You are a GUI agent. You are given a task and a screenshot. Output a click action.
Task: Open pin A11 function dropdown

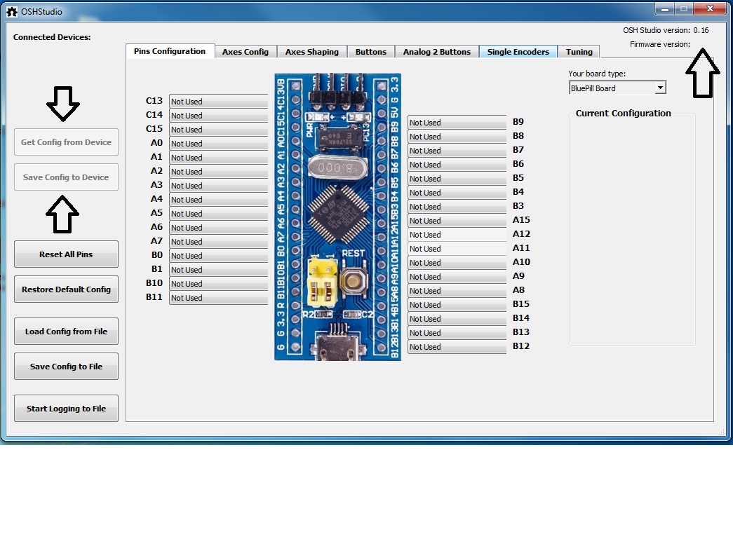point(457,249)
